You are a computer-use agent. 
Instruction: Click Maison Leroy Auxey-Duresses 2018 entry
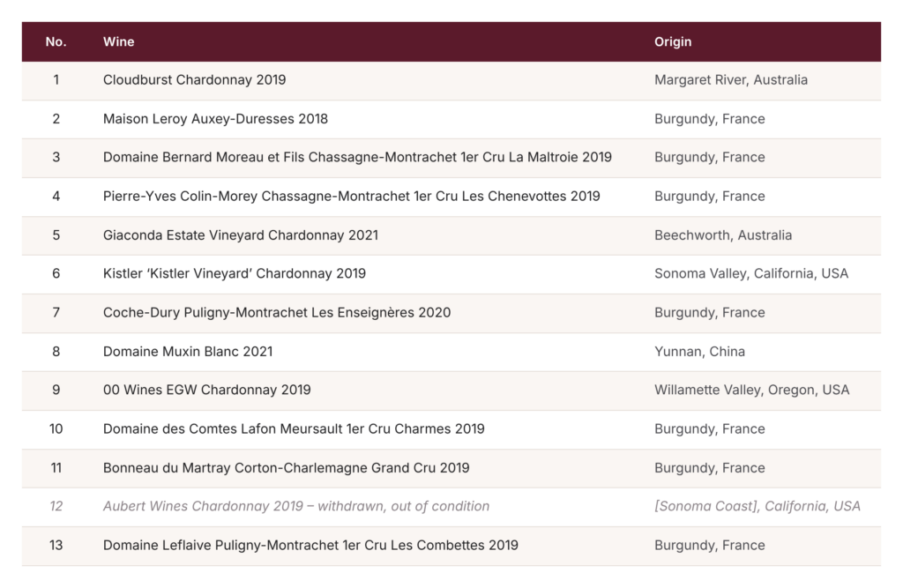click(215, 119)
